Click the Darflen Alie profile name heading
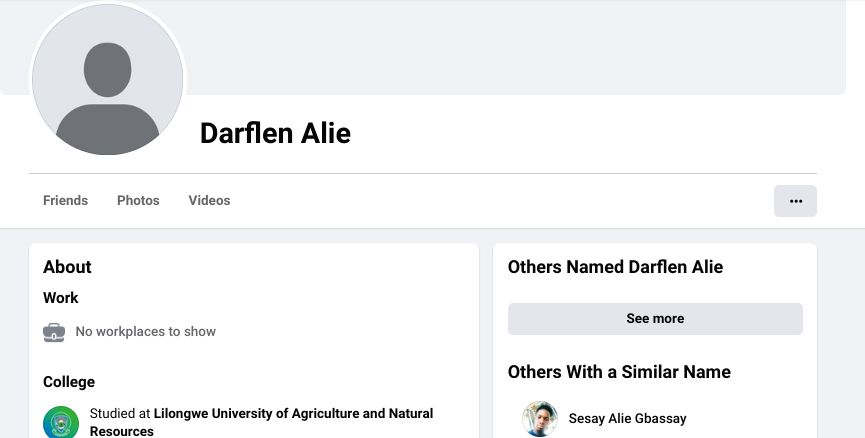The height and width of the screenshot is (438, 865). click(x=275, y=133)
